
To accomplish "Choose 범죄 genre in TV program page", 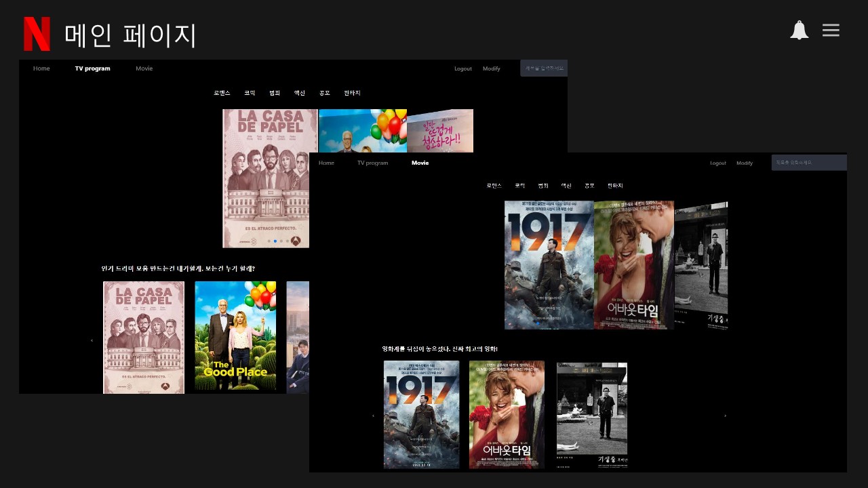I will click(275, 93).
